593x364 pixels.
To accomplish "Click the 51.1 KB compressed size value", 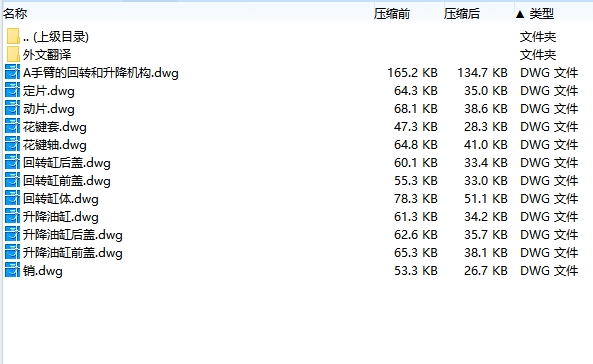I will [486, 198].
